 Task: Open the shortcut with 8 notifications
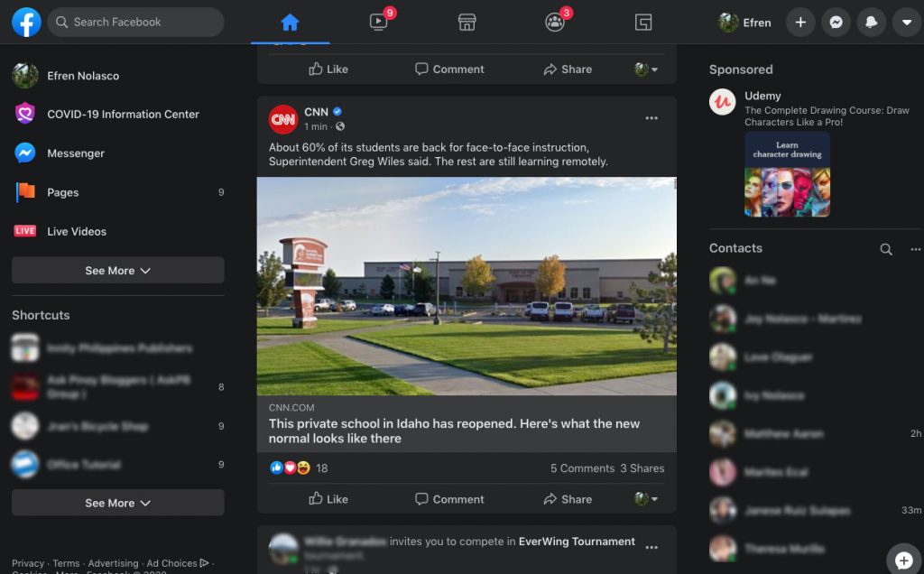pos(118,386)
